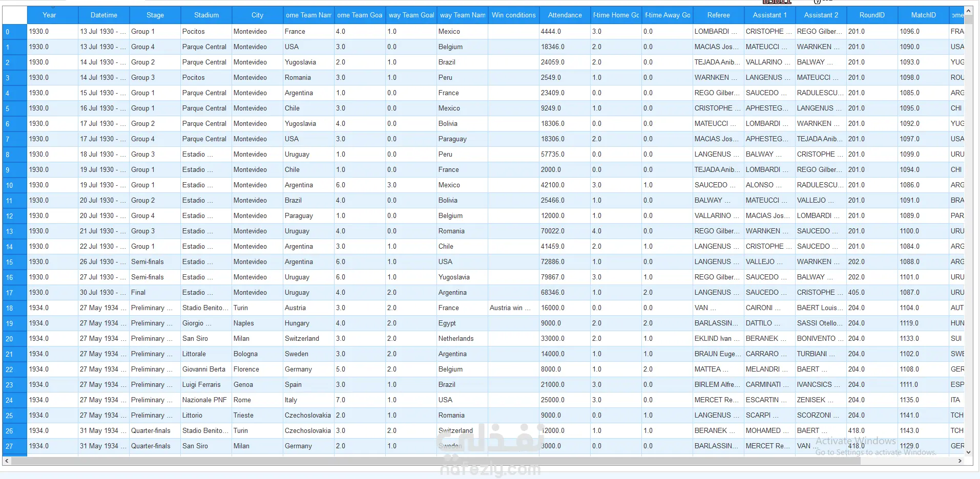Screen dimensions: 980x479
Task: Click the 'Brazil' home team cell in row 11
Action: coord(309,201)
